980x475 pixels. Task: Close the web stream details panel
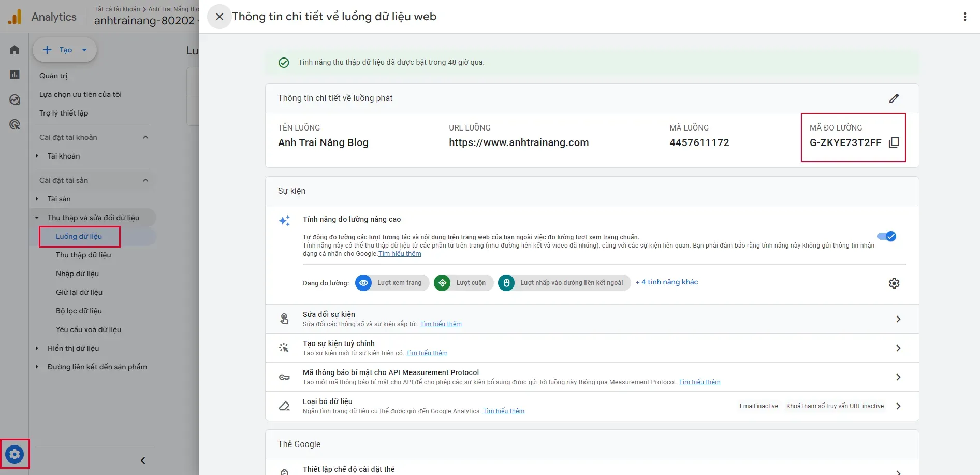(x=220, y=17)
